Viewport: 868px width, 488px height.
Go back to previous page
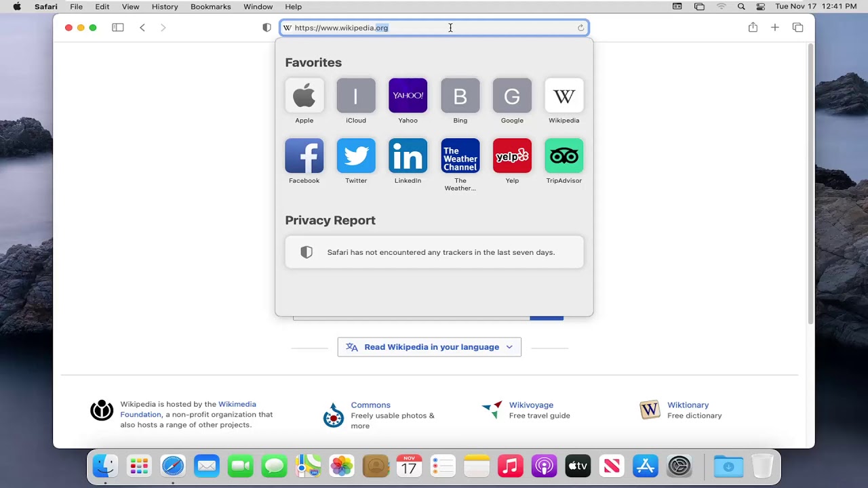click(x=142, y=28)
